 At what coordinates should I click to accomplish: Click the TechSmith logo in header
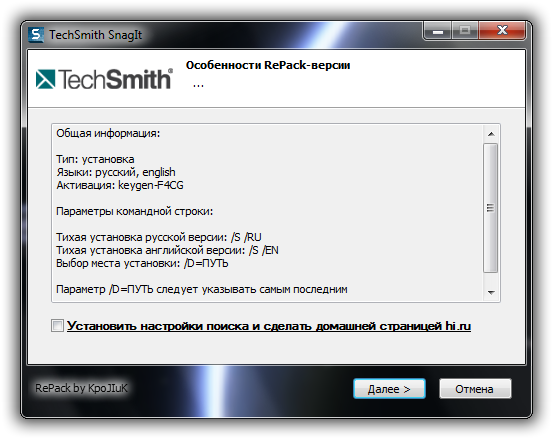tap(104, 79)
